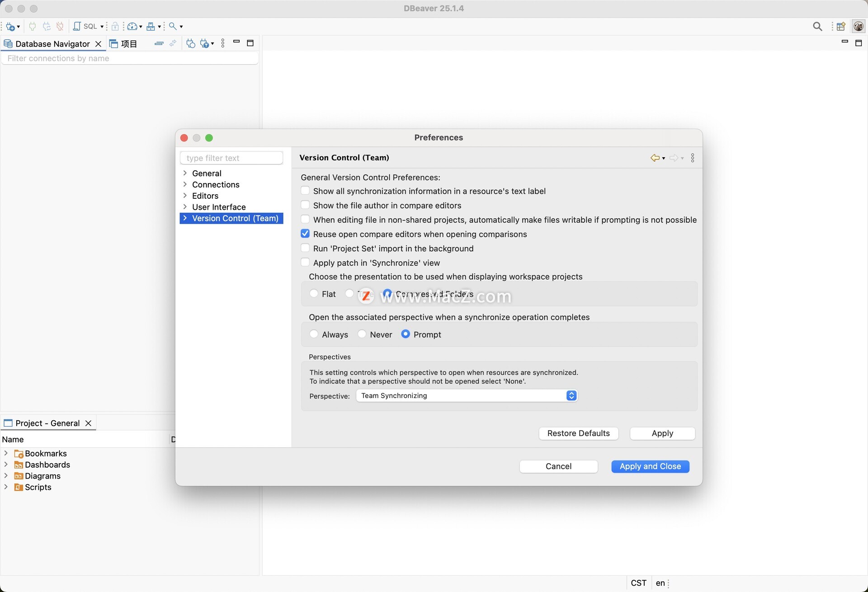868x592 pixels.
Task: Select Editors preference category
Action: pos(205,196)
